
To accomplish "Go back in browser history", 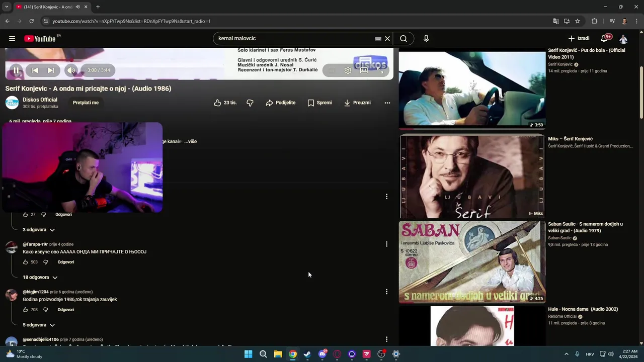I will [7, 21].
